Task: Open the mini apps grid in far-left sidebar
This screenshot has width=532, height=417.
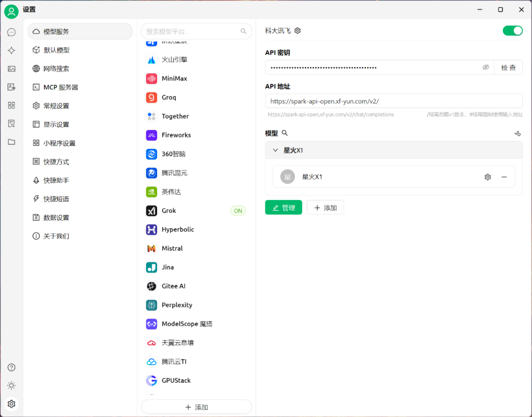Action: [11, 105]
